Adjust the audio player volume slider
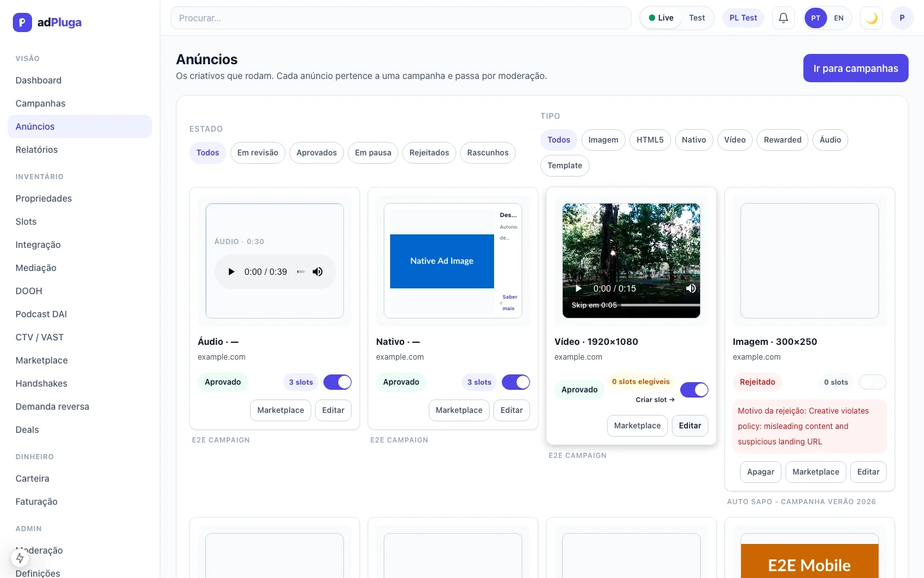The image size is (924, 578). (300, 272)
